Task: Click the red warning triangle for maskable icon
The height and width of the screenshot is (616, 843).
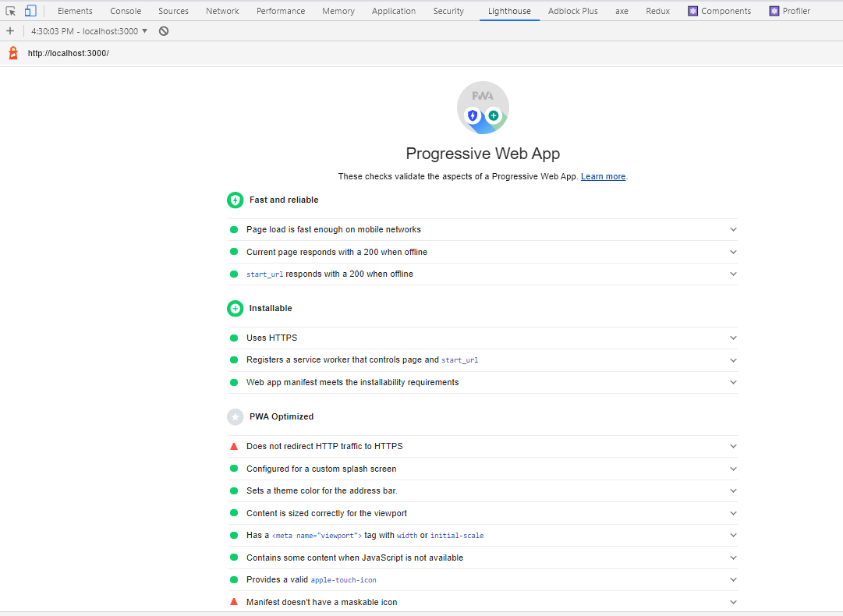Action: pos(234,602)
